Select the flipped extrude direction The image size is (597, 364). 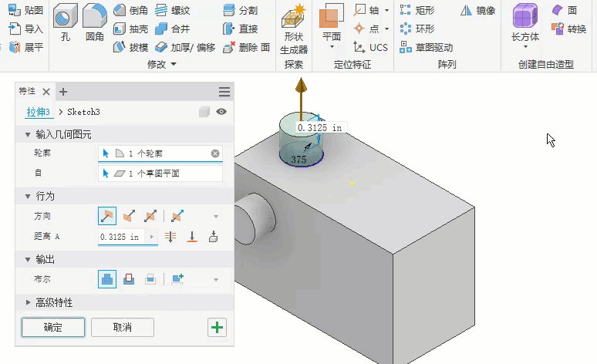coord(129,216)
